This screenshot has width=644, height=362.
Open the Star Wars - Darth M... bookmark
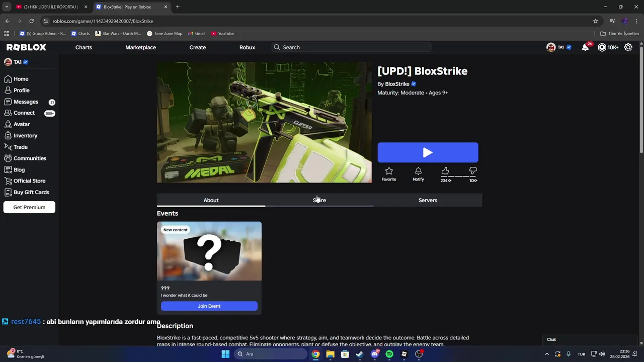click(x=118, y=34)
